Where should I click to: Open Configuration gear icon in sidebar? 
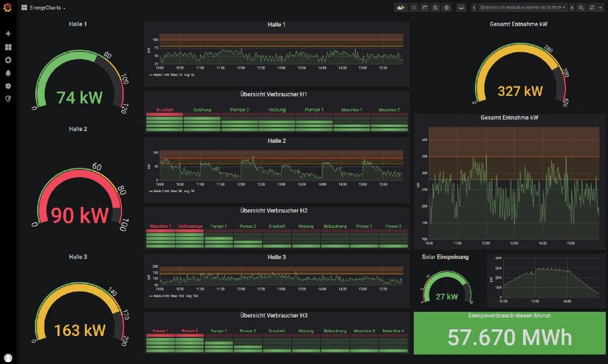pos(8,86)
